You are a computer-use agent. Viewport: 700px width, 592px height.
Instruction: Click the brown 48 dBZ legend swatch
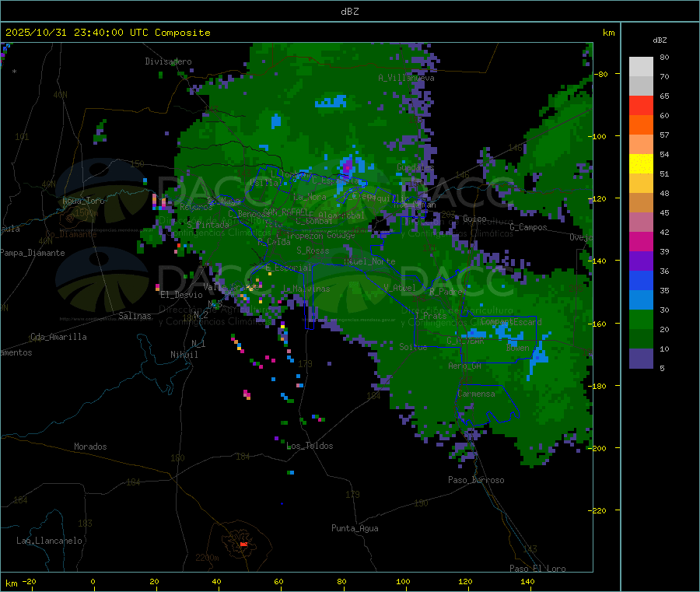tap(641, 203)
